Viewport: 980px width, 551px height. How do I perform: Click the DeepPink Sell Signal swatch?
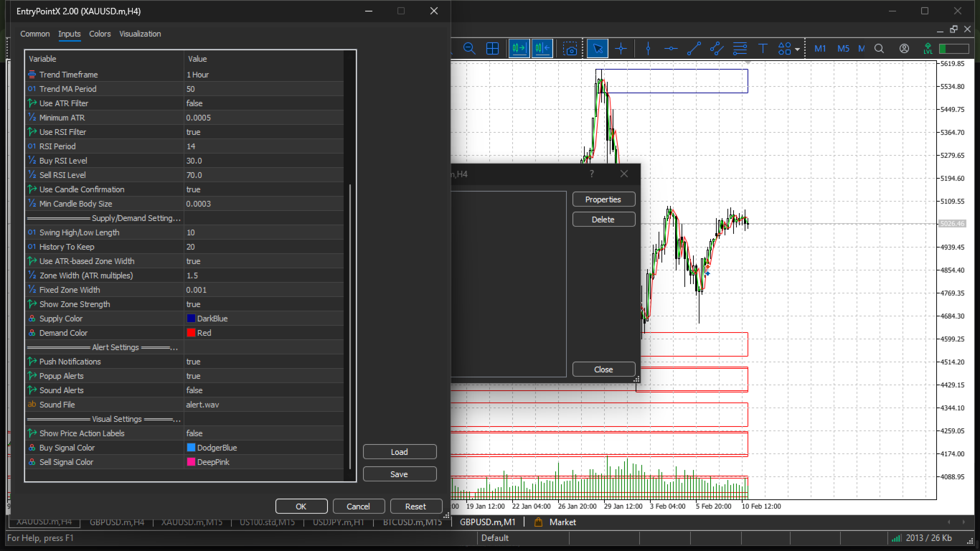coord(191,462)
